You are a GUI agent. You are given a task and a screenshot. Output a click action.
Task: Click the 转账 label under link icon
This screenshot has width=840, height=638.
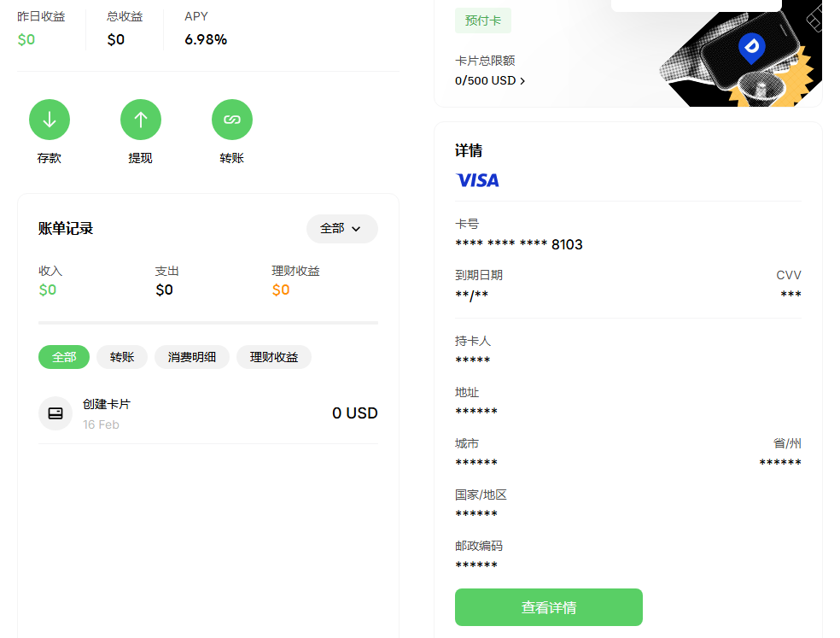tap(232, 158)
